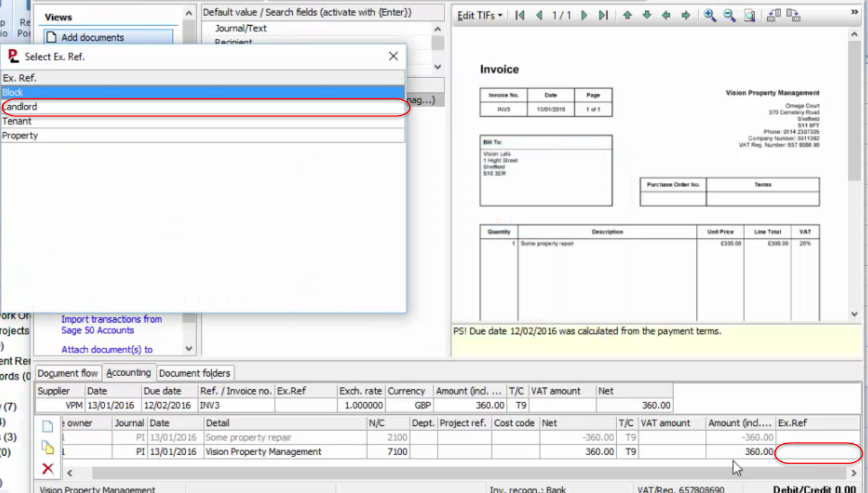
Task: Click the line T/C cell T9 on the 2100 row
Action: [x=627, y=437]
